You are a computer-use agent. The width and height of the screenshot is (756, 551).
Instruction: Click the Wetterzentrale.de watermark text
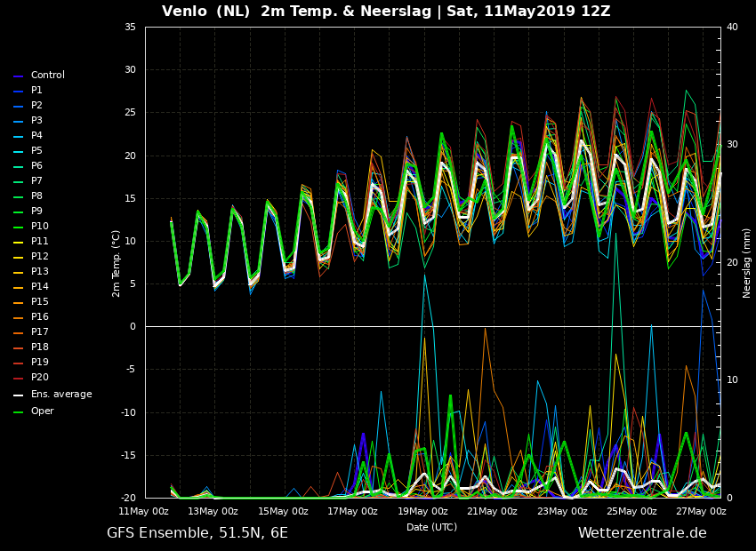(642, 532)
